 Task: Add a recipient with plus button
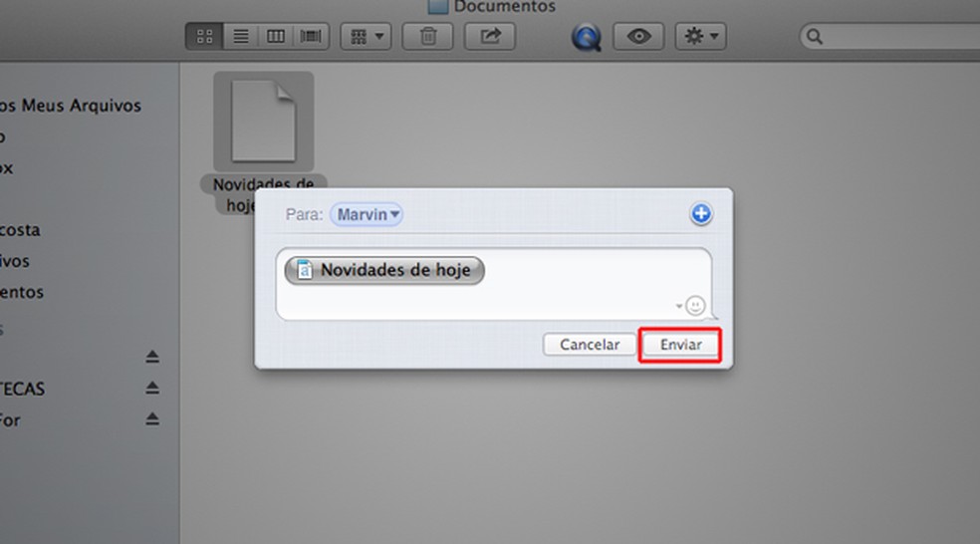click(700, 214)
